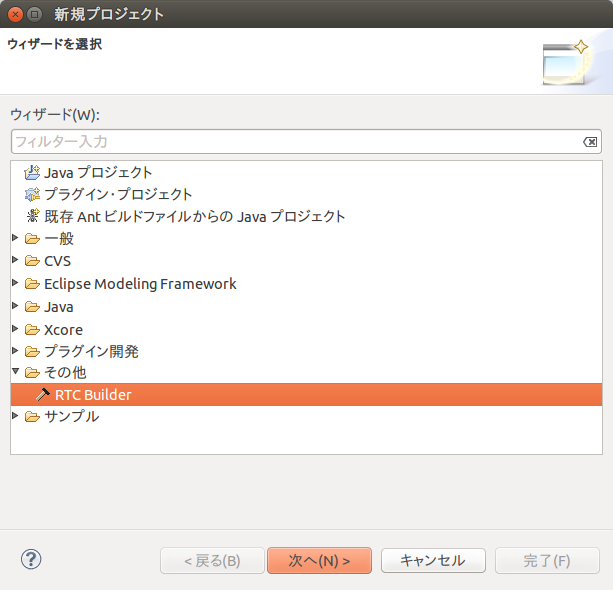
Task: Click the サンプル folder icon
Action: click(32, 417)
